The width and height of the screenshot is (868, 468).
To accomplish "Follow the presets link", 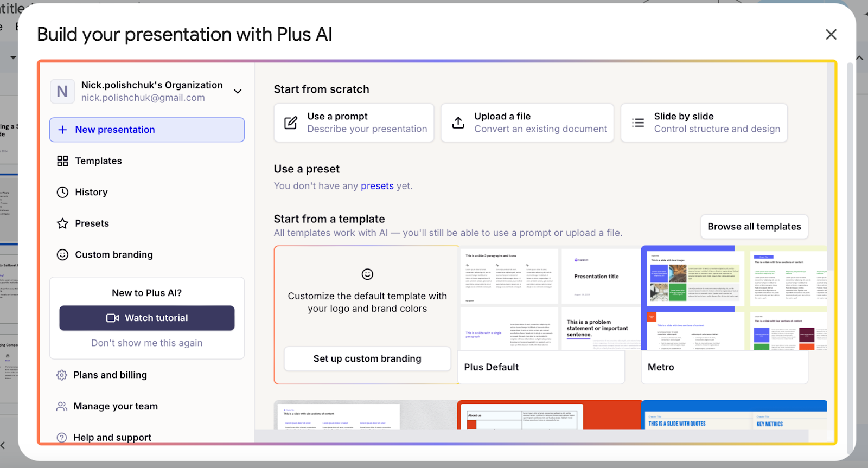I will 377,186.
